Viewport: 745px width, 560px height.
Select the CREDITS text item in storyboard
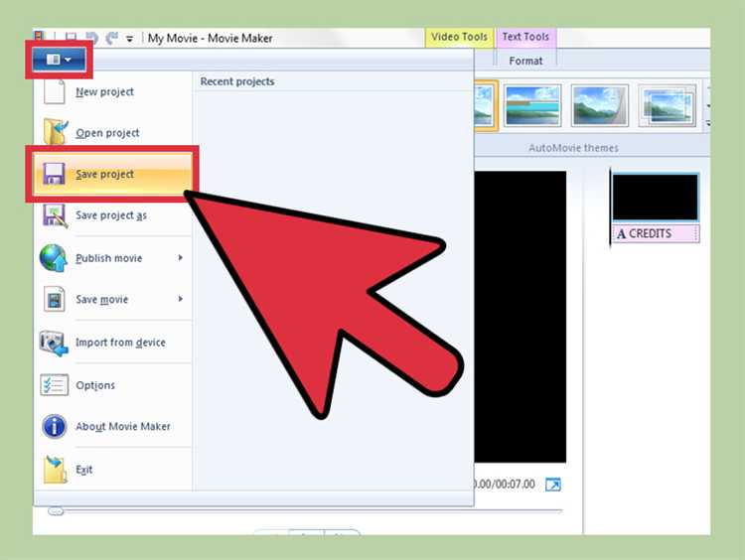(x=656, y=233)
